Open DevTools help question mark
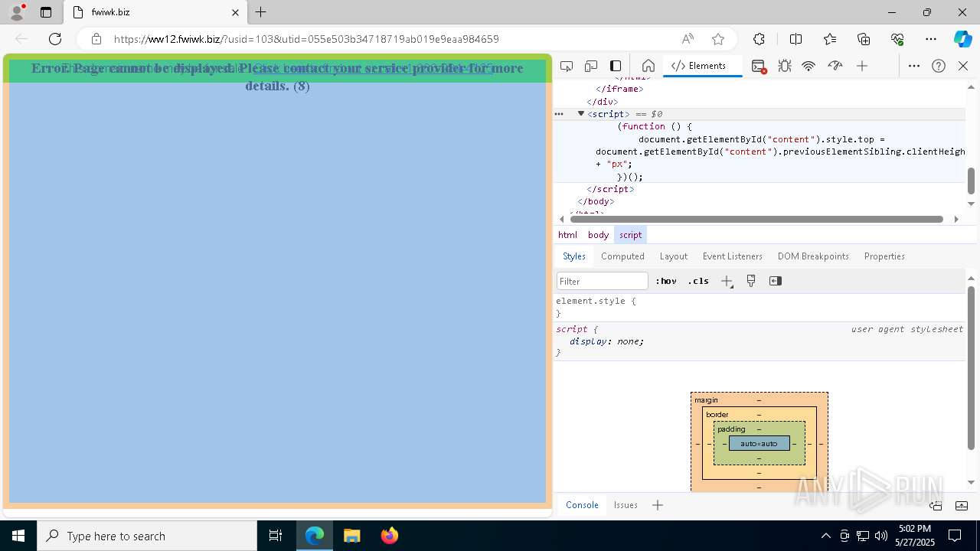The width and height of the screenshot is (980, 551). pos(939,66)
